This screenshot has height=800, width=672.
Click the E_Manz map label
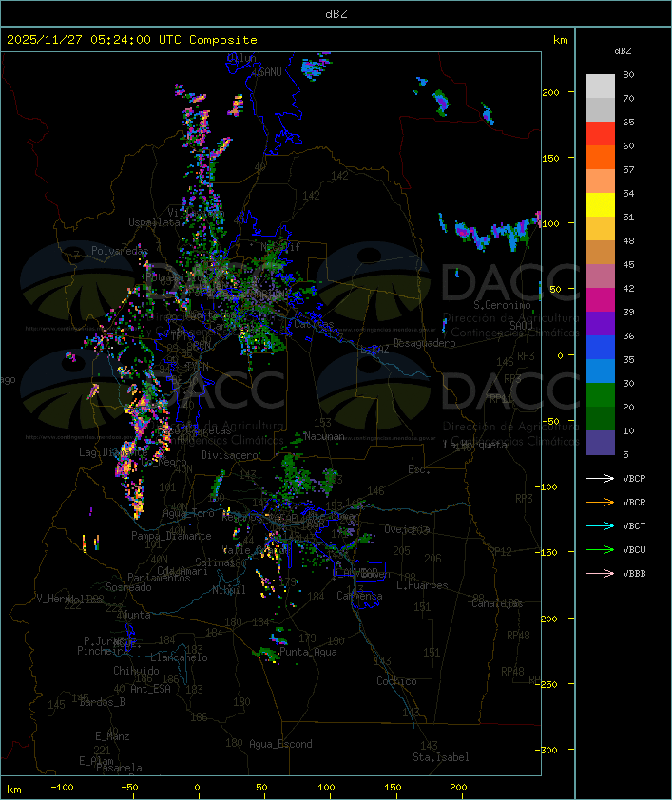coord(112,736)
